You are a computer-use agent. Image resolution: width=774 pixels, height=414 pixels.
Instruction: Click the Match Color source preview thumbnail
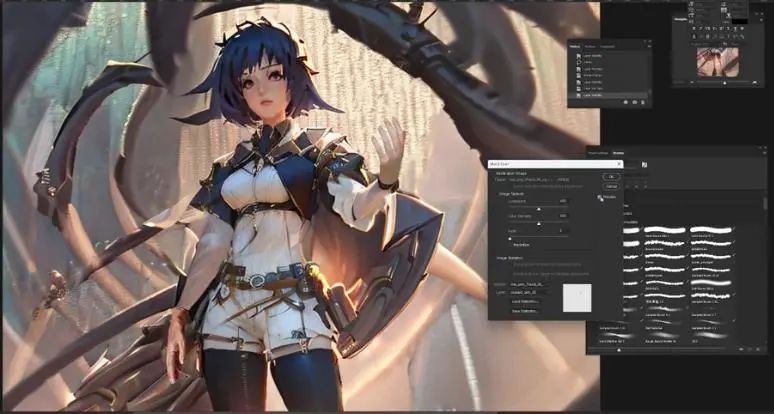577,298
